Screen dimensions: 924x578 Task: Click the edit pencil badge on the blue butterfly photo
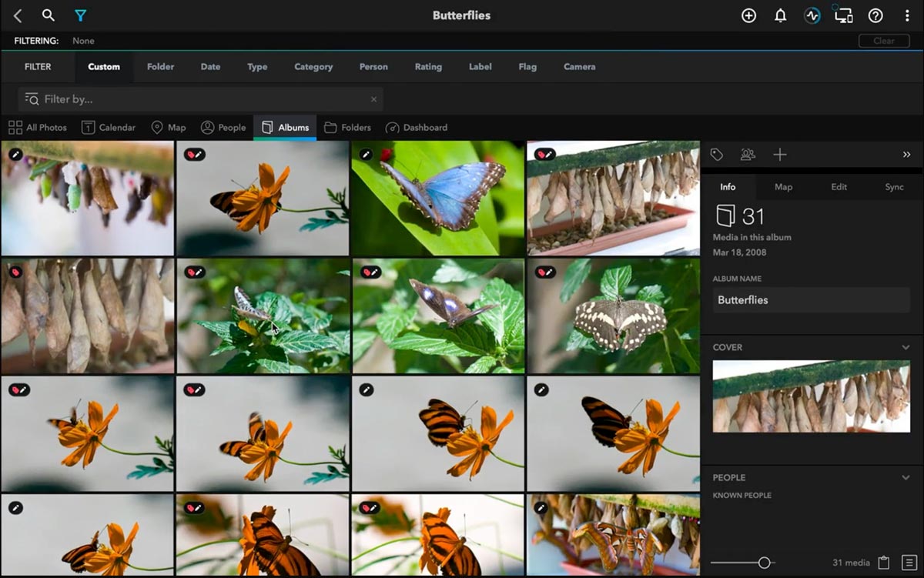[x=366, y=155]
